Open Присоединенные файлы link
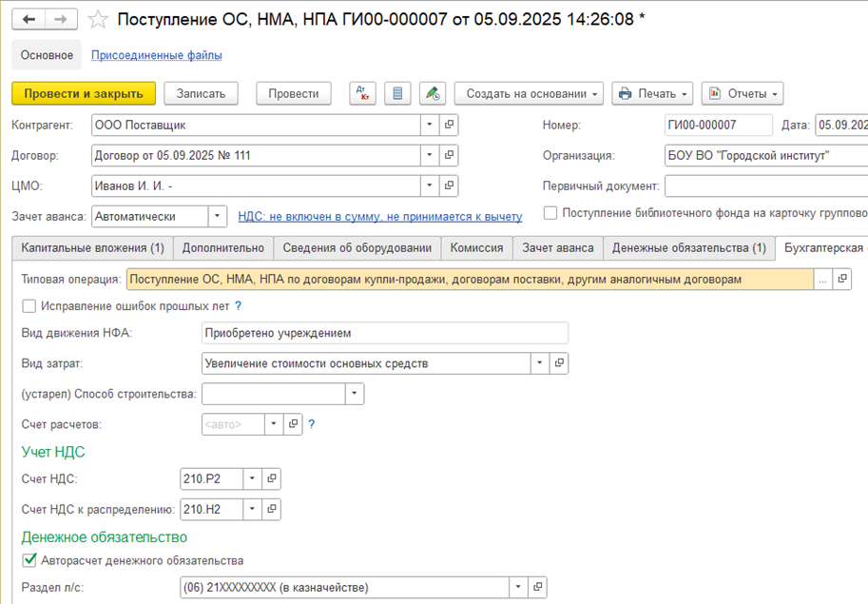868x604 pixels. pyautogui.click(x=157, y=55)
